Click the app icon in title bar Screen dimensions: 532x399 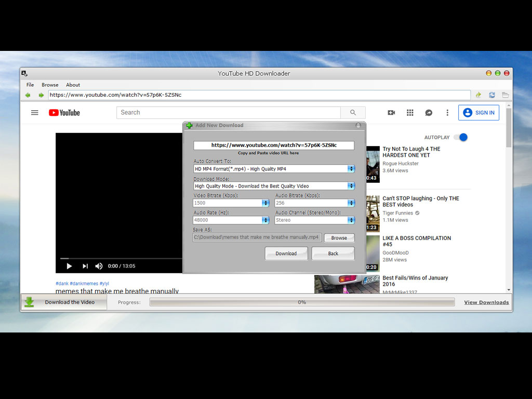point(24,73)
